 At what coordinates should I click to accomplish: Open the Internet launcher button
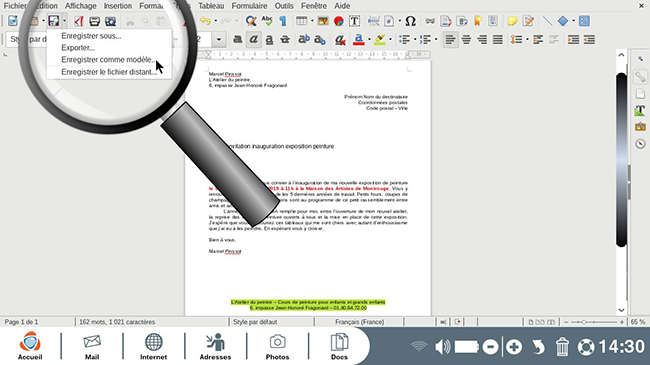pyautogui.click(x=153, y=346)
